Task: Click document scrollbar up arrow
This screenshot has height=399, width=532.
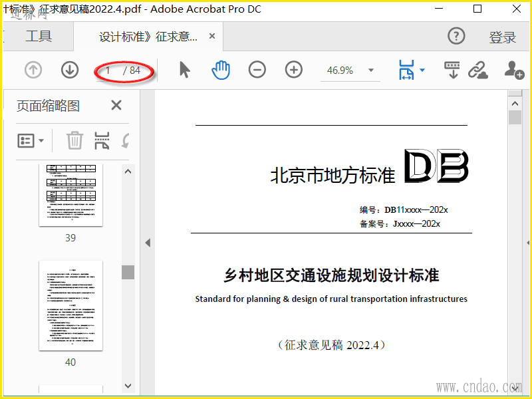Action: [x=515, y=104]
